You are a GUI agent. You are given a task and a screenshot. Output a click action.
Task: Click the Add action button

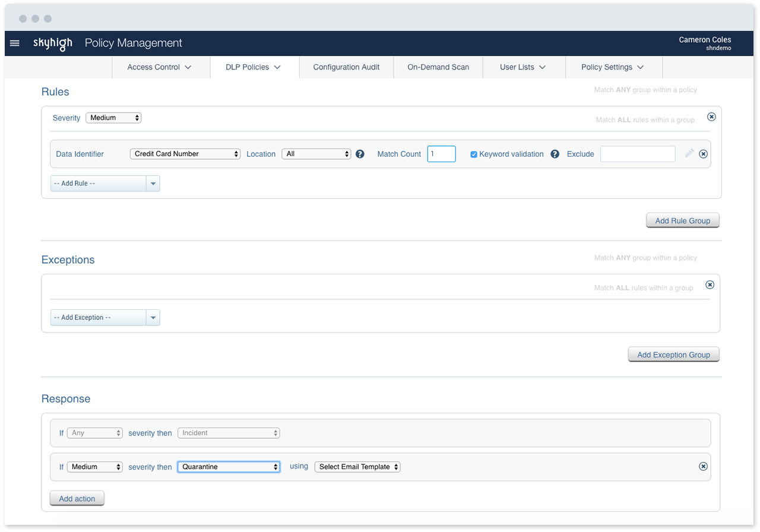point(77,498)
